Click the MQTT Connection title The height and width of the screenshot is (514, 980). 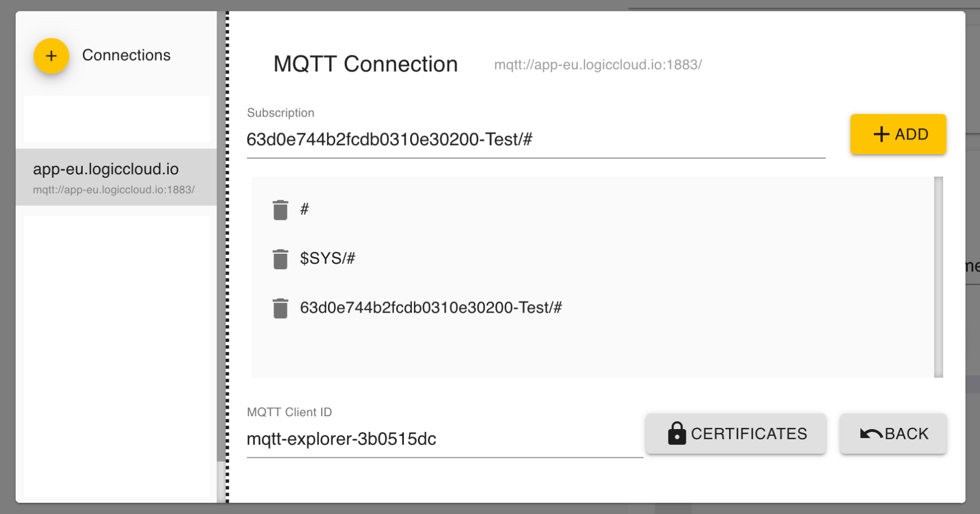(365, 64)
